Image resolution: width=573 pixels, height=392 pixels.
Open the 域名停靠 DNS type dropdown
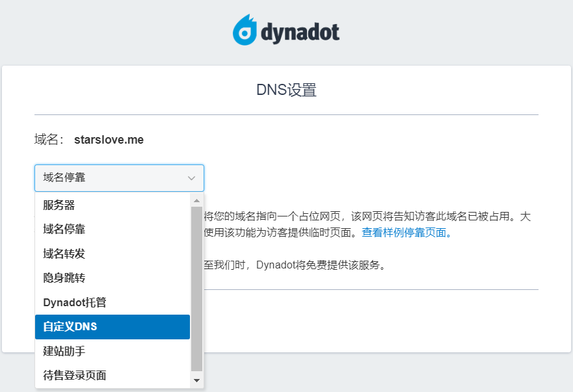click(x=119, y=178)
